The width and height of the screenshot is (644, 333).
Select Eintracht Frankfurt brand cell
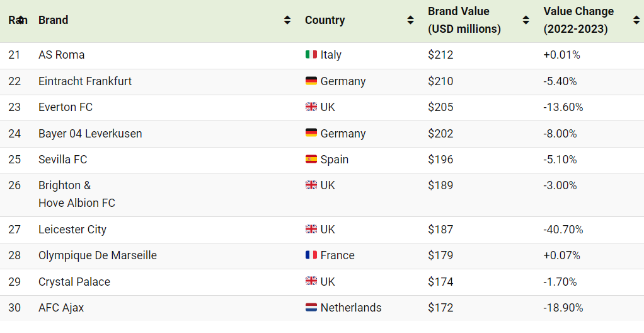tap(85, 81)
